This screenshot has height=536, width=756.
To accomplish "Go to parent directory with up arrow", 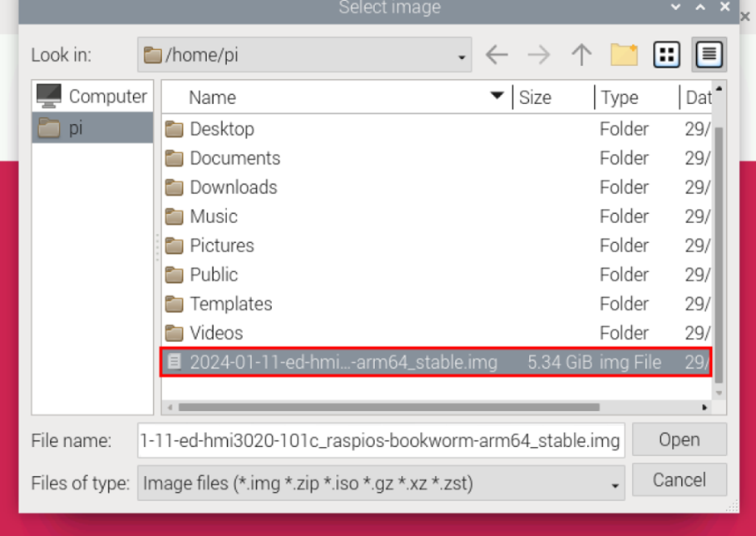I will click(x=581, y=55).
